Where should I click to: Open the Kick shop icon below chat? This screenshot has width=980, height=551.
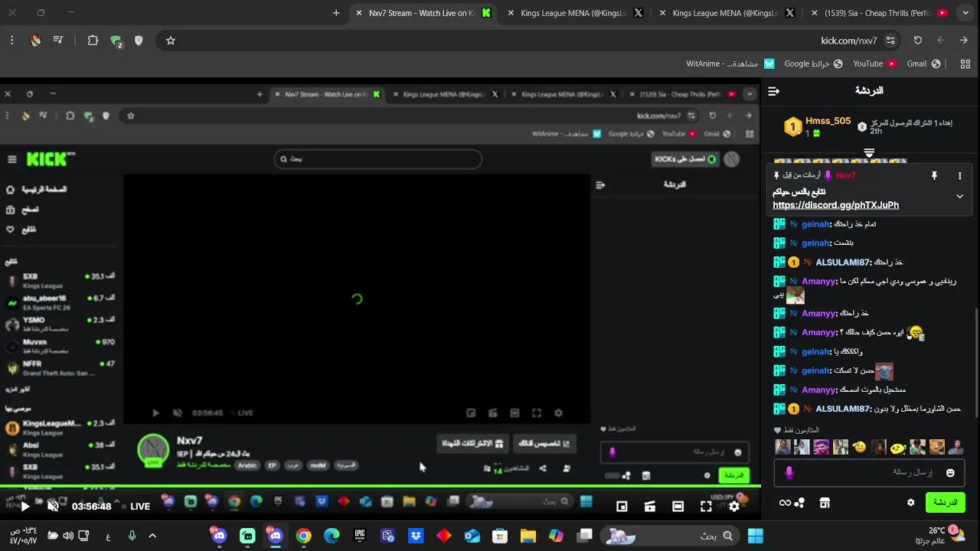coord(825,503)
